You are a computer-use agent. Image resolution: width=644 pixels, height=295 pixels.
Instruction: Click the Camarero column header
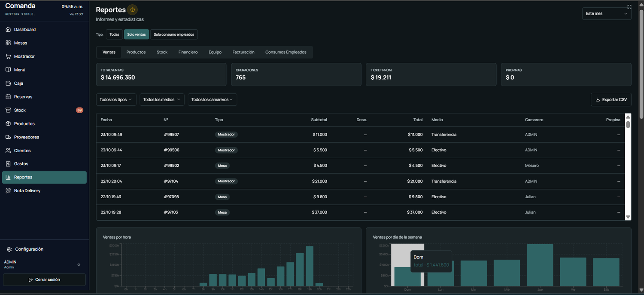tap(534, 120)
